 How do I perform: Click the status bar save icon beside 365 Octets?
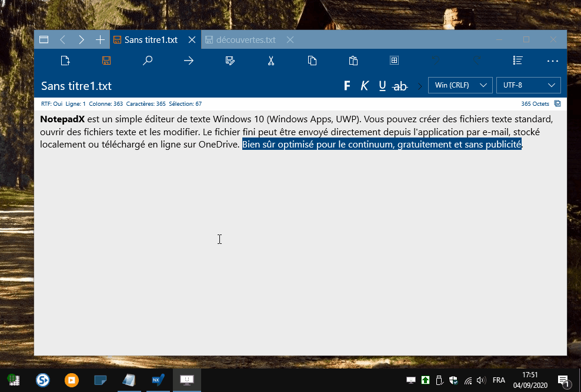(557, 103)
